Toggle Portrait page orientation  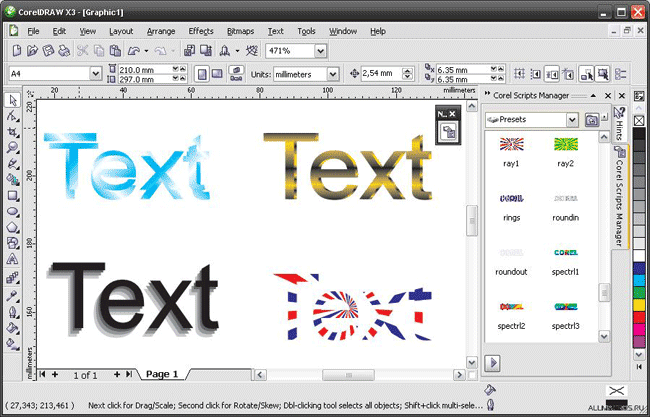[202, 74]
